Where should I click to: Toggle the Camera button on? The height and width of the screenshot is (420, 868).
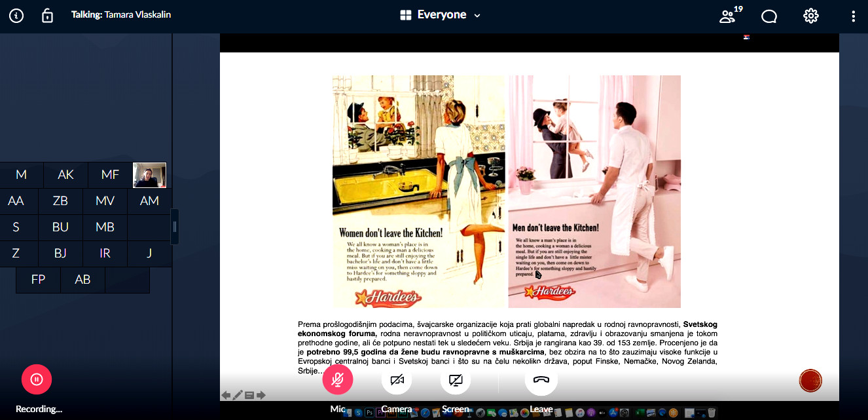click(397, 379)
